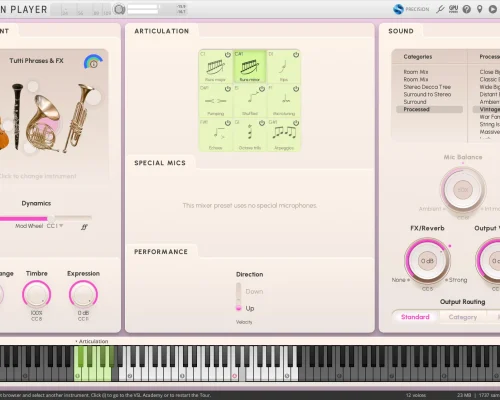Select the Echoes articulation cell
This screenshot has width=500, height=400.
[x=215, y=135]
